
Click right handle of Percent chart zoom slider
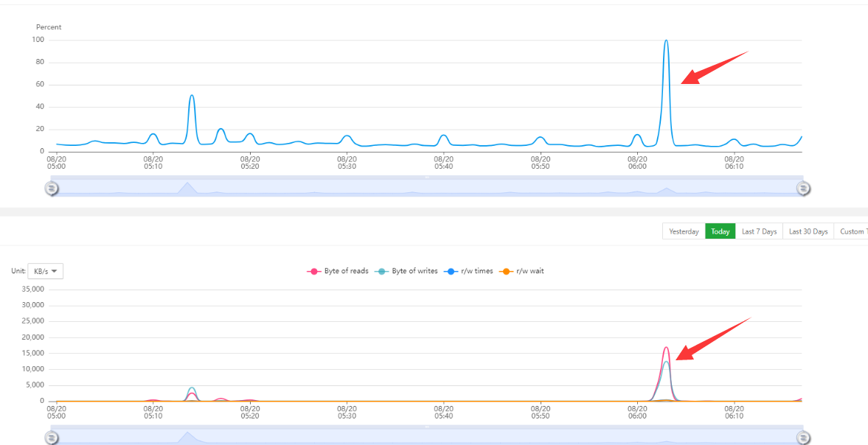[x=803, y=189]
